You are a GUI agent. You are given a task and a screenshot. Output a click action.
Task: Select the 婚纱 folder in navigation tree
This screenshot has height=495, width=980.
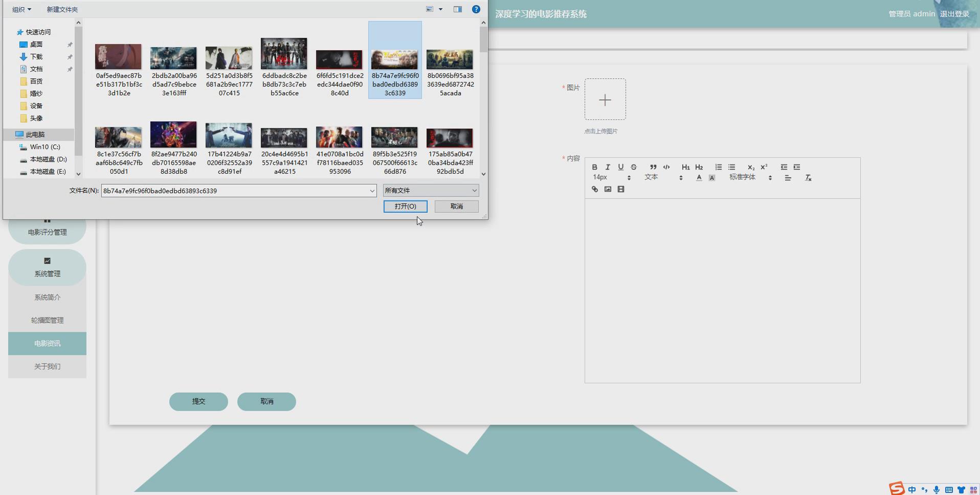[x=36, y=94]
